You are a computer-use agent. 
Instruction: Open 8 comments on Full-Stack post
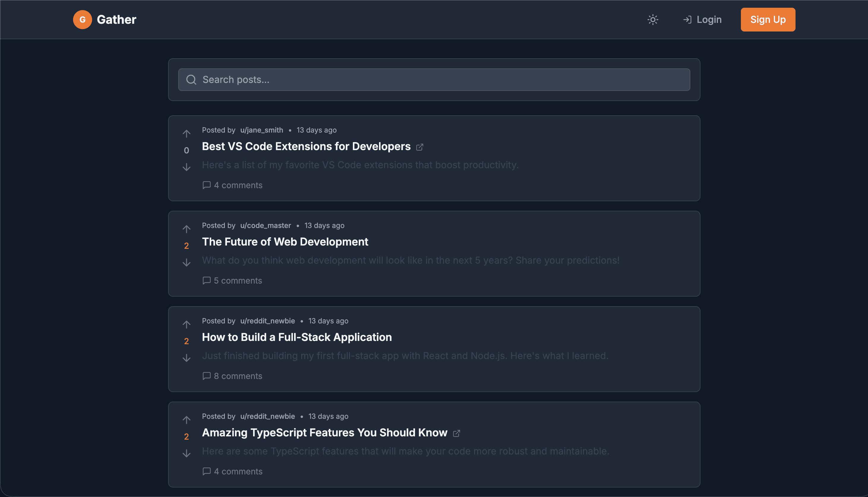coord(232,376)
